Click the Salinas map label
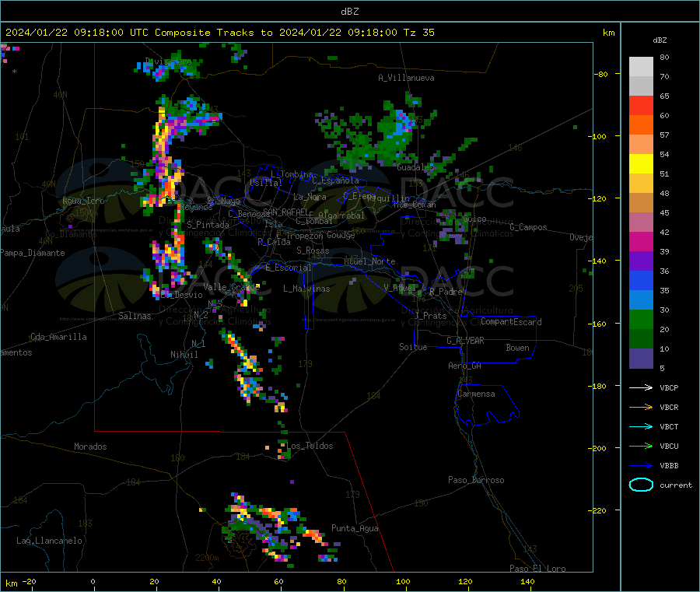700x592 pixels. pyautogui.click(x=135, y=316)
